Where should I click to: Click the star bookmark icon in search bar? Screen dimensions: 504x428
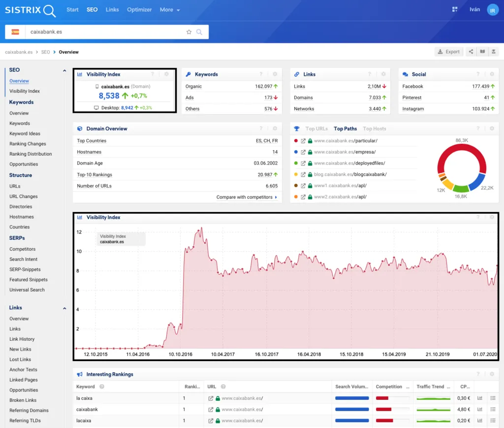pos(189,32)
